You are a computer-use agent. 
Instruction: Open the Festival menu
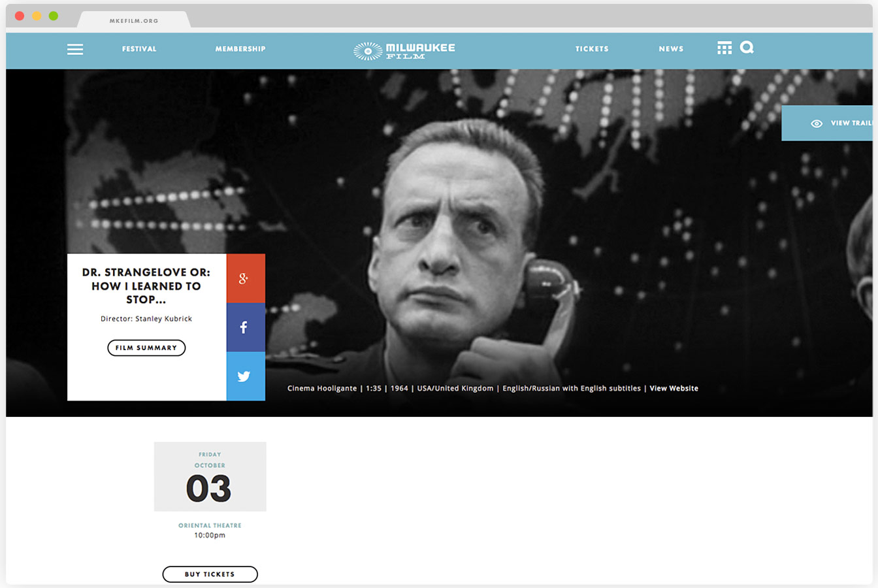[x=139, y=49]
